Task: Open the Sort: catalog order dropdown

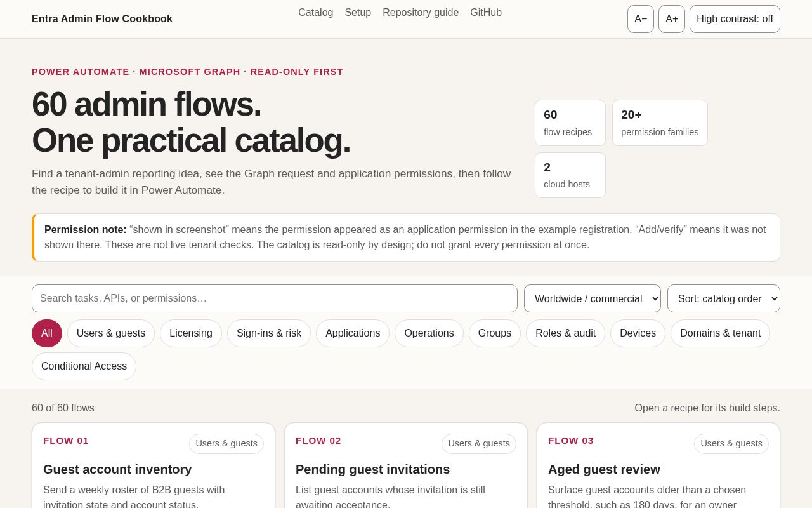Action: pos(724,298)
